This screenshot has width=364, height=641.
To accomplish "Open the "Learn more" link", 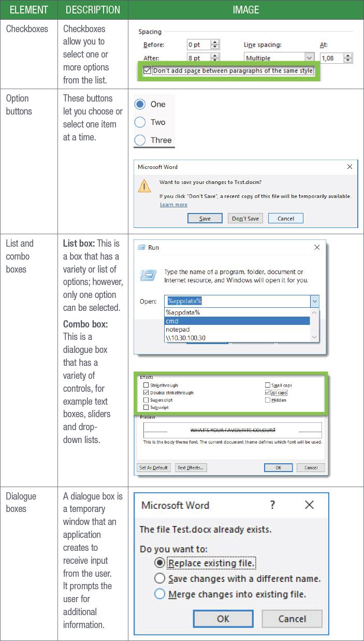I will tap(173, 205).
